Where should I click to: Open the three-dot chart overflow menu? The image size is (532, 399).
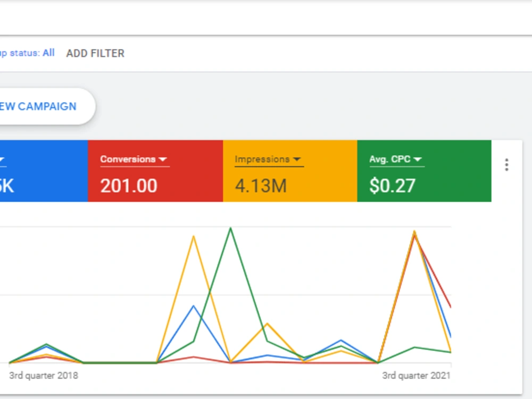(x=506, y=165)
